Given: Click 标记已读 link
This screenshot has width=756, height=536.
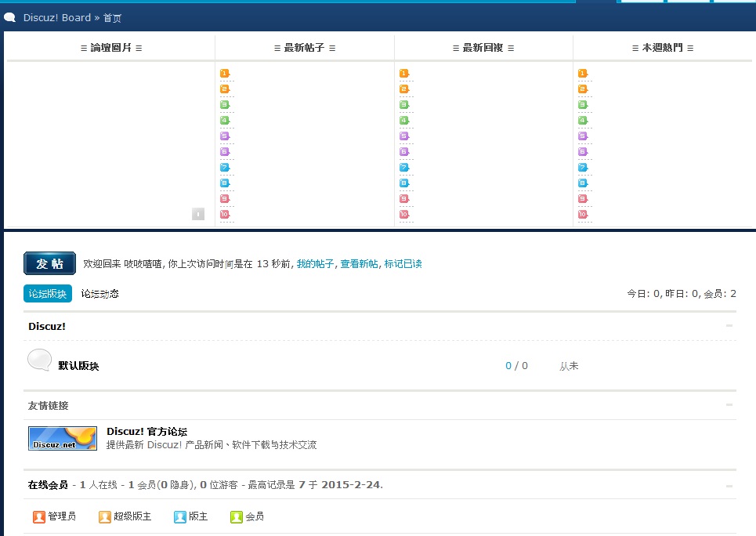Looking at the screenshot, I should point(403,264).
